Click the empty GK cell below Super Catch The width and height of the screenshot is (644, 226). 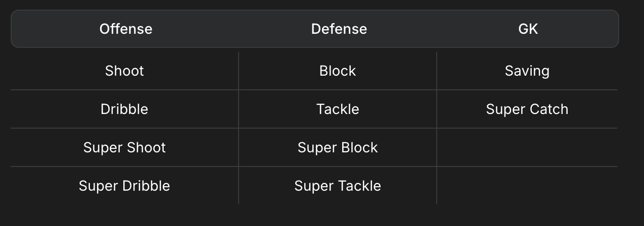pos(527,148)
